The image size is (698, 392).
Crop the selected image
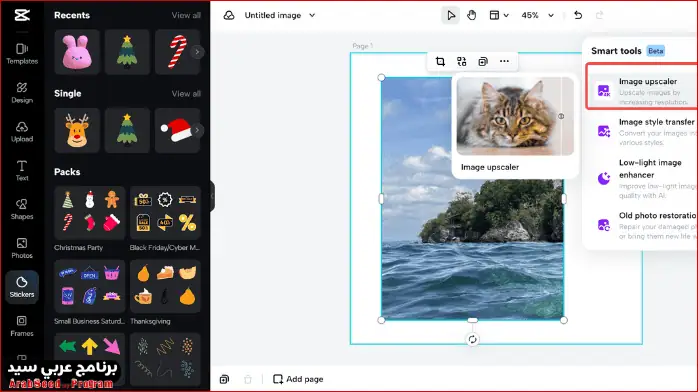[440, 61]
